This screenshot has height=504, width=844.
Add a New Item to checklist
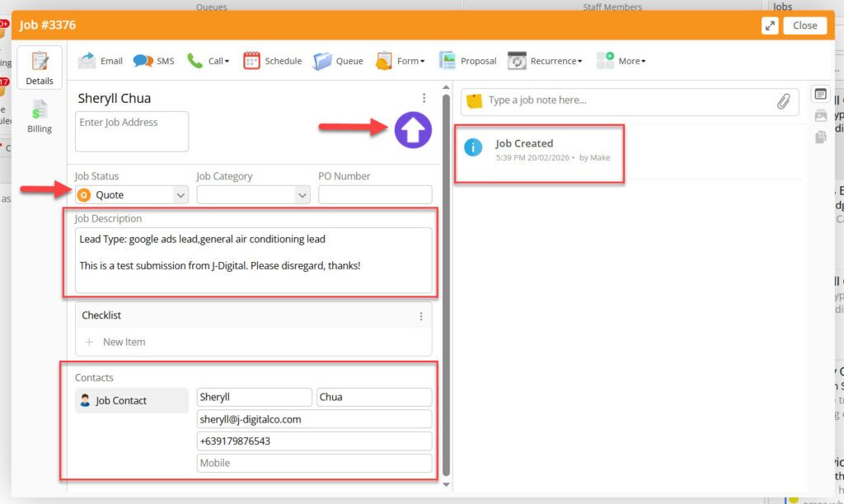(124, 342)
